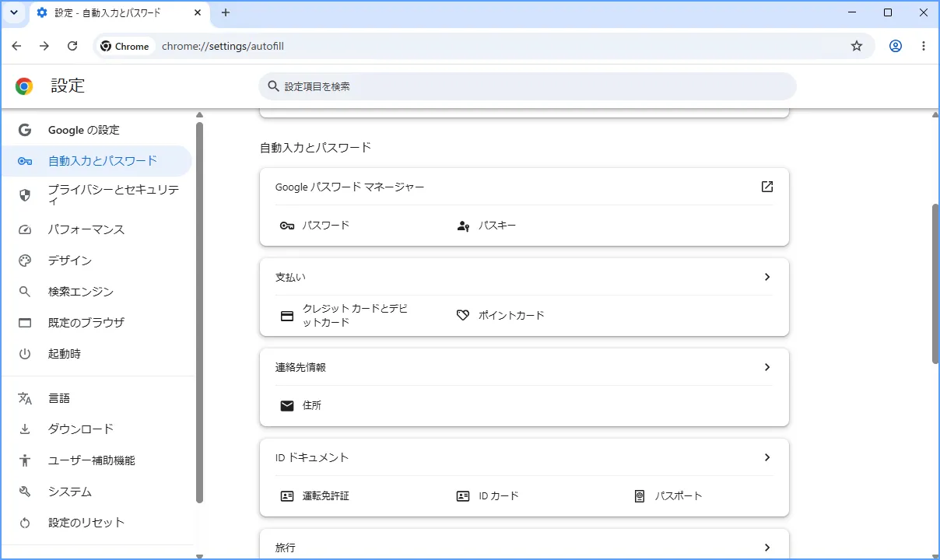Image resolution: width=940 pixels, height=560 pixels.
Task: Click the Chrome site info chip
Action: 125,46
